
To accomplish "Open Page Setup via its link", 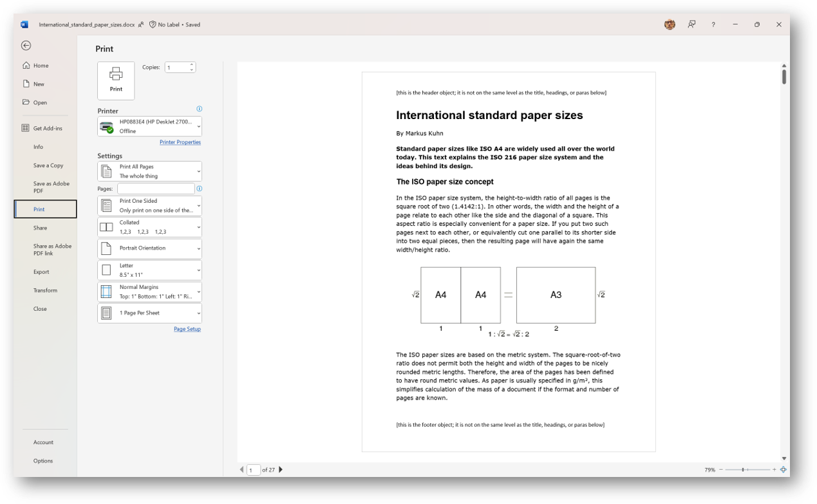I will pos(187,328).
